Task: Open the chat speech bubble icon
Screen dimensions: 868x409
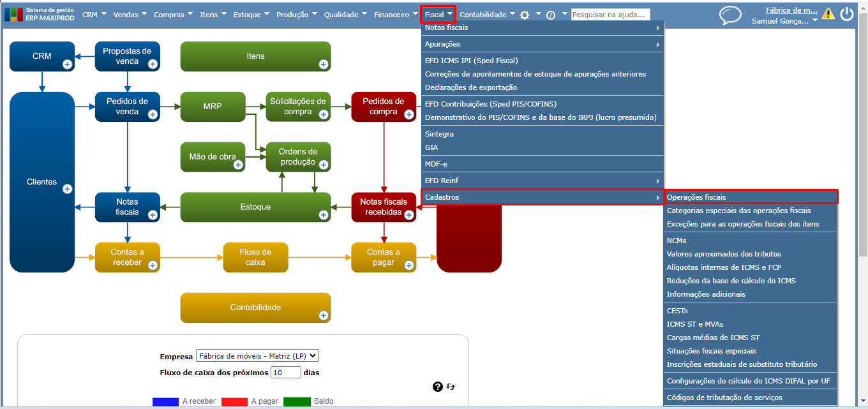Action: point(730,15)
